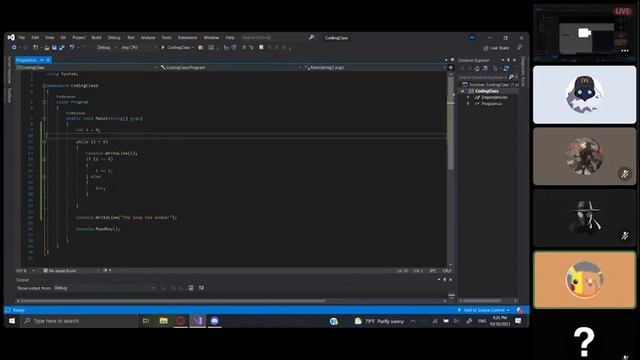Viewport: 640px width, 360px height.
Task: Click the Navigate Backward toolbar icon
Action: (x=14, y=48)
